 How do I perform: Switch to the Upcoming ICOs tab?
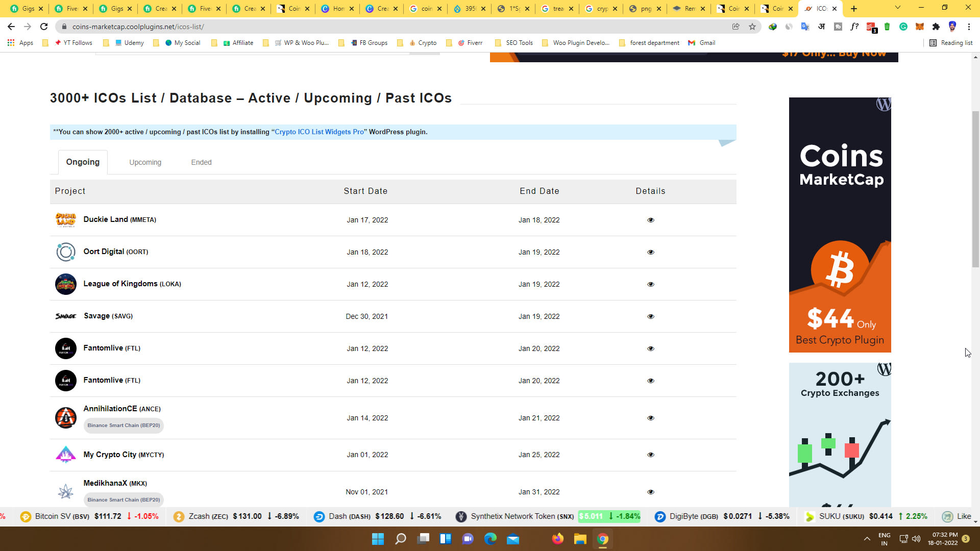click(x=145, y=162)
